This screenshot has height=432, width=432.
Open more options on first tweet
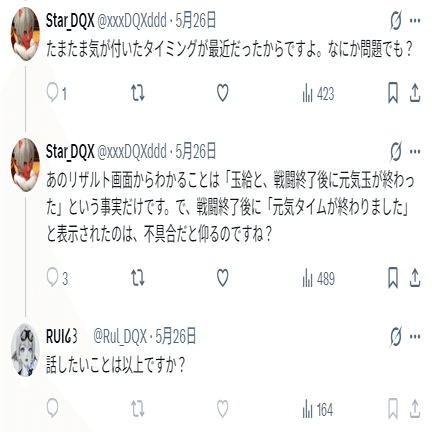click(x=415, y=21)
